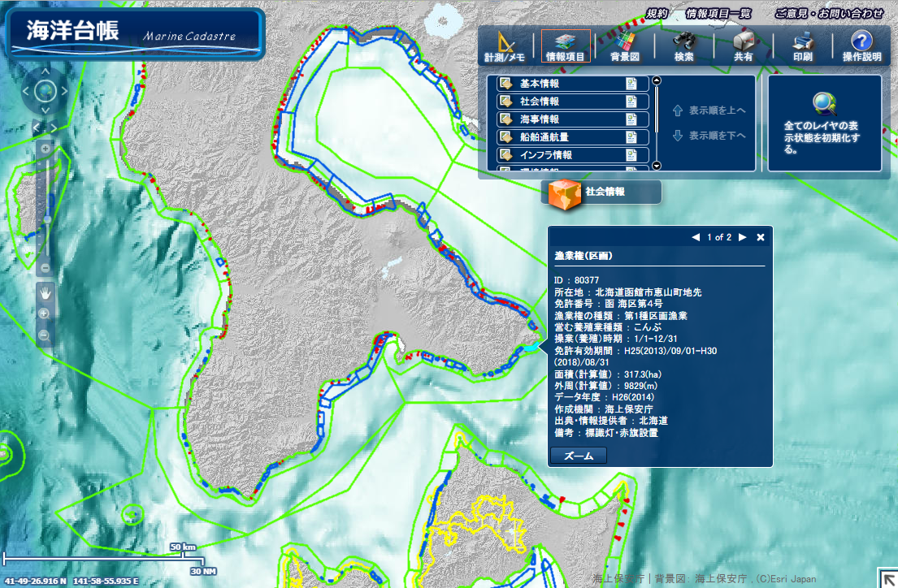Viewport: 898px width, 588px height.
Task: Open the 検索 search tool
Action: tap(683, 46)
